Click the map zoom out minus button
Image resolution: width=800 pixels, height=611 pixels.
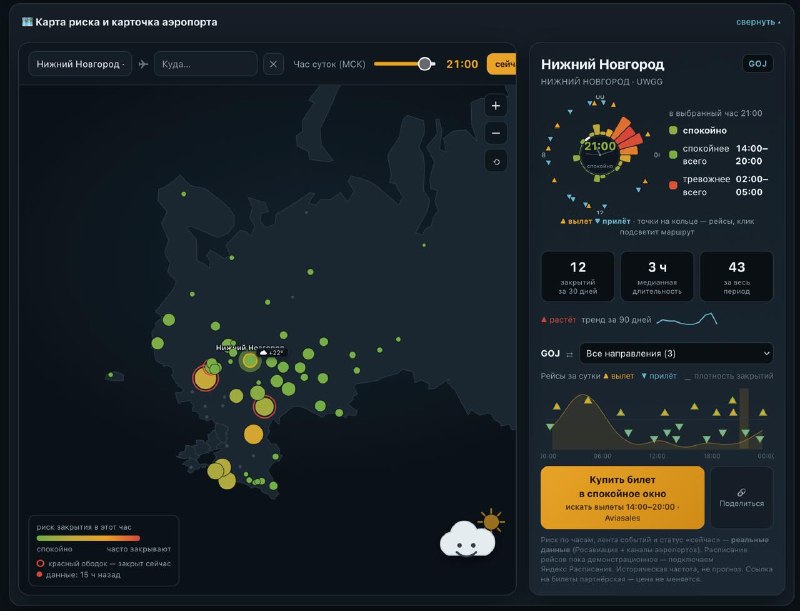[x=495, y=134]
